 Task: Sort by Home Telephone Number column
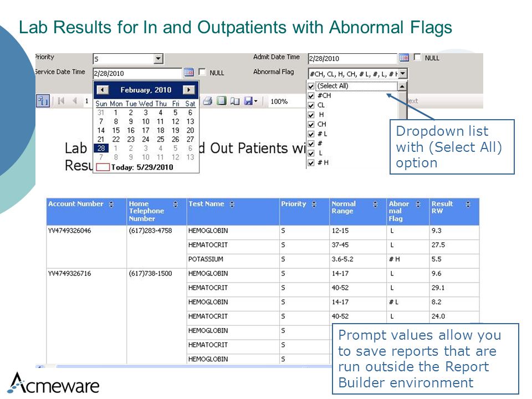176,204
